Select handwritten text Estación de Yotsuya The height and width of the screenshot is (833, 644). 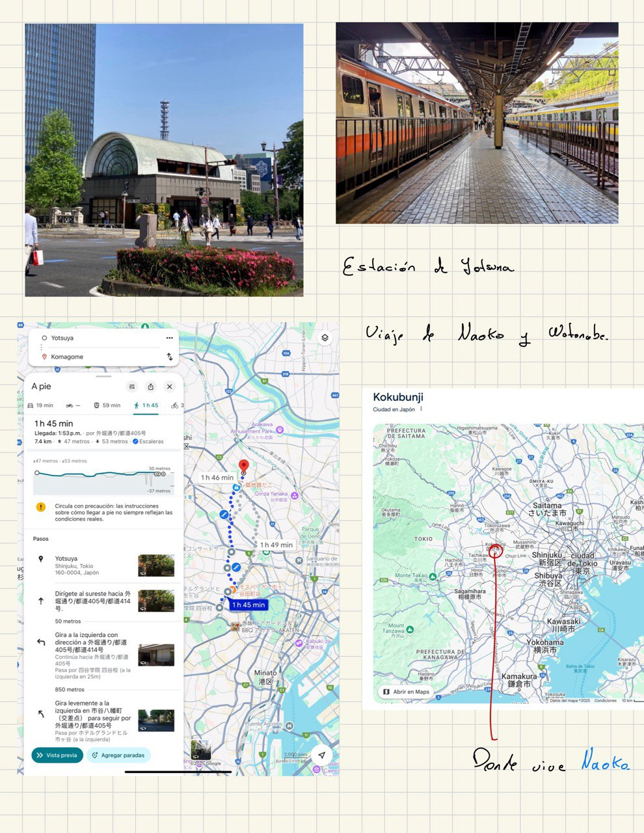[428, 266]
